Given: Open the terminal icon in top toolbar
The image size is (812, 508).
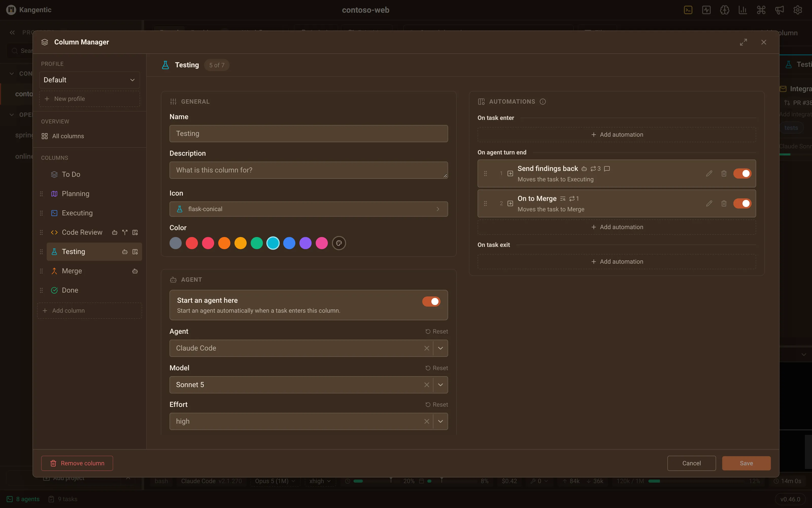Looking at the screenshot, I should [688, 10].
